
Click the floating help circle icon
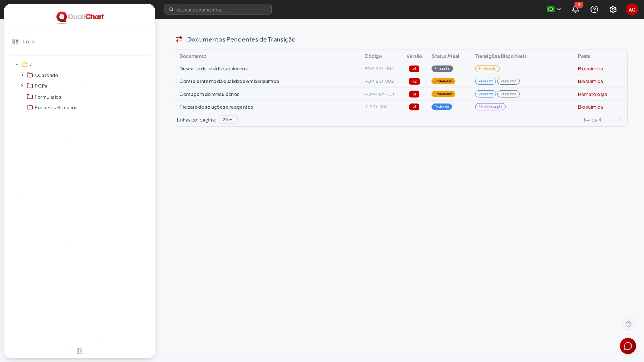point(628,324)
